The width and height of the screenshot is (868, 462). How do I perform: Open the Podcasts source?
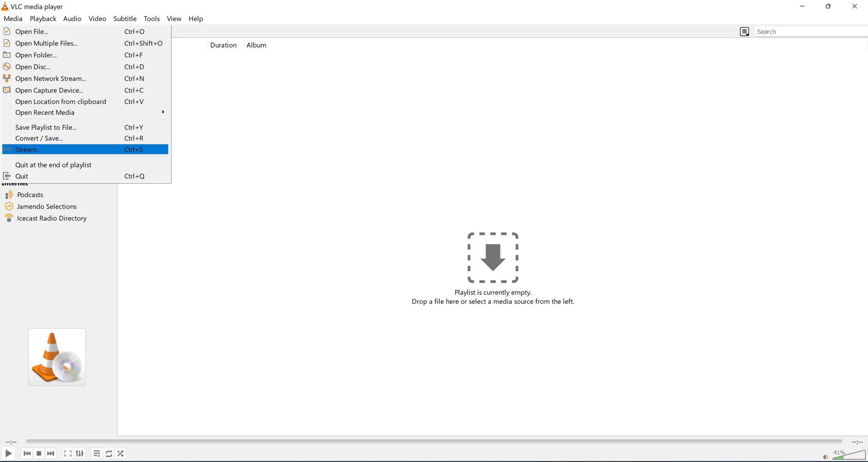tap(30, 194)
